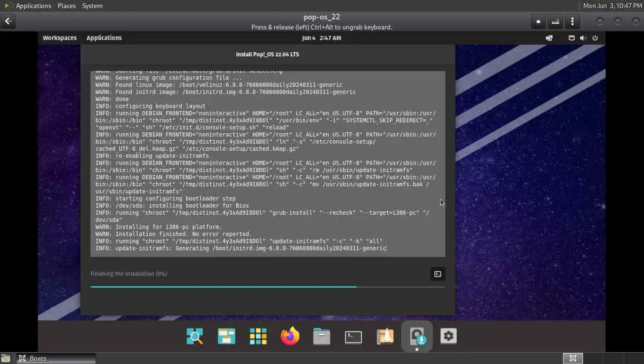Click log line 'Generating grub configuration file ...'
644x364 pixels.
point(179,78)
